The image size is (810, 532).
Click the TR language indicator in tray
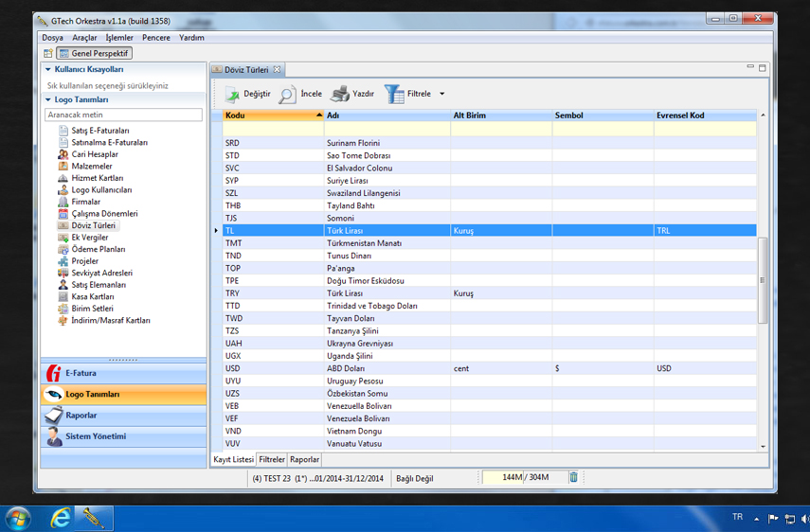click(737, 517)
